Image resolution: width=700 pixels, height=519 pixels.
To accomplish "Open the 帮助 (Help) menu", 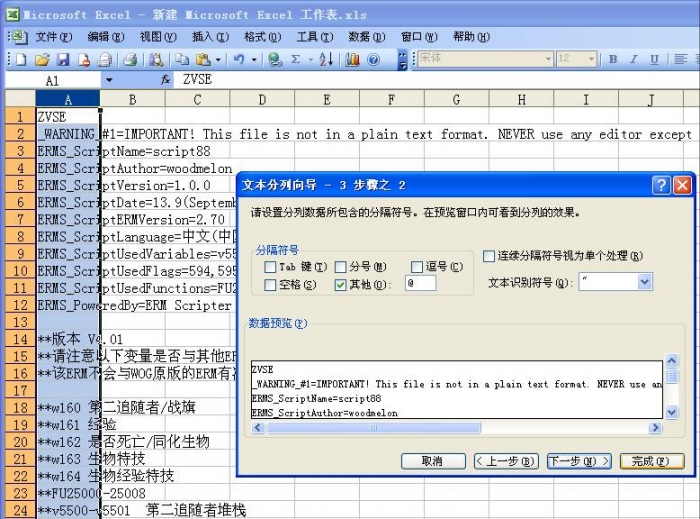I will pyautogui.click(x=471, y=37).
